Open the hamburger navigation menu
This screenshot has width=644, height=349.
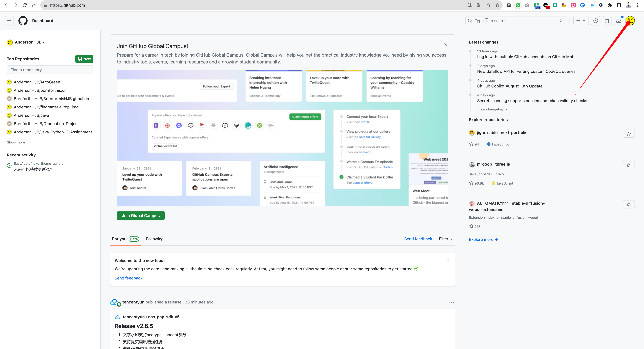click(9, 21)
